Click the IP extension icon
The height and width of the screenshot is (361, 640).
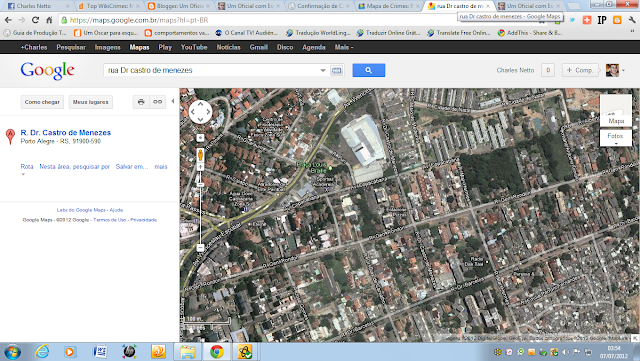click(602, 20)
